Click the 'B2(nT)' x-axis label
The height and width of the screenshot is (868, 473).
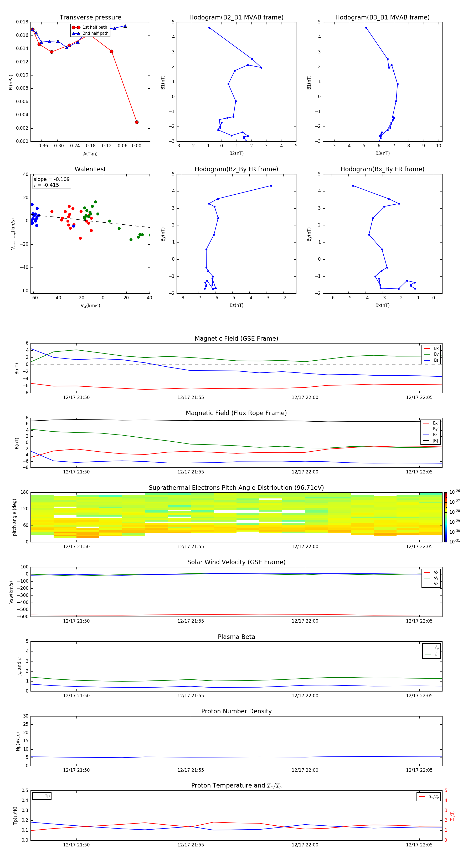236,153
